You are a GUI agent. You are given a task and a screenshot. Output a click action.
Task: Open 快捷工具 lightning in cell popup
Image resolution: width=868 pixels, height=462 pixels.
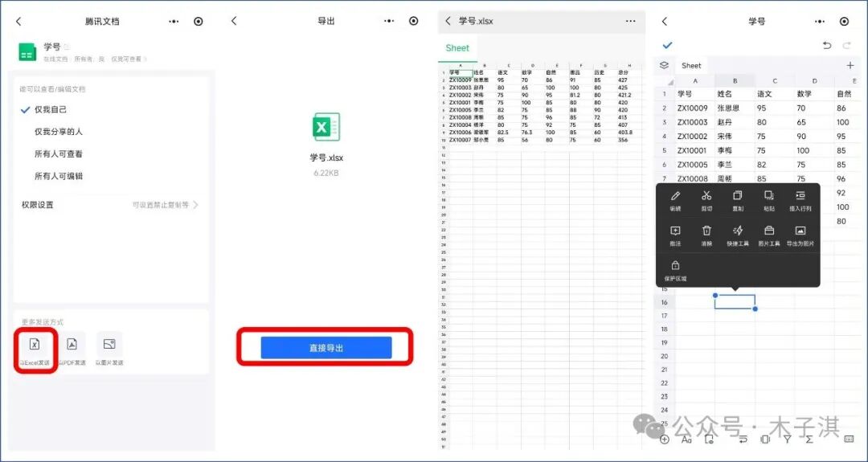pos(737,235)
